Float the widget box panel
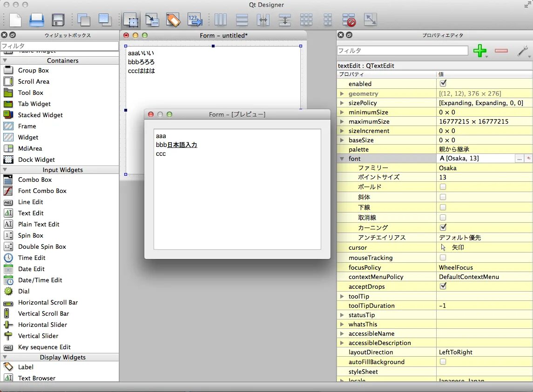 tap(13, 35)
